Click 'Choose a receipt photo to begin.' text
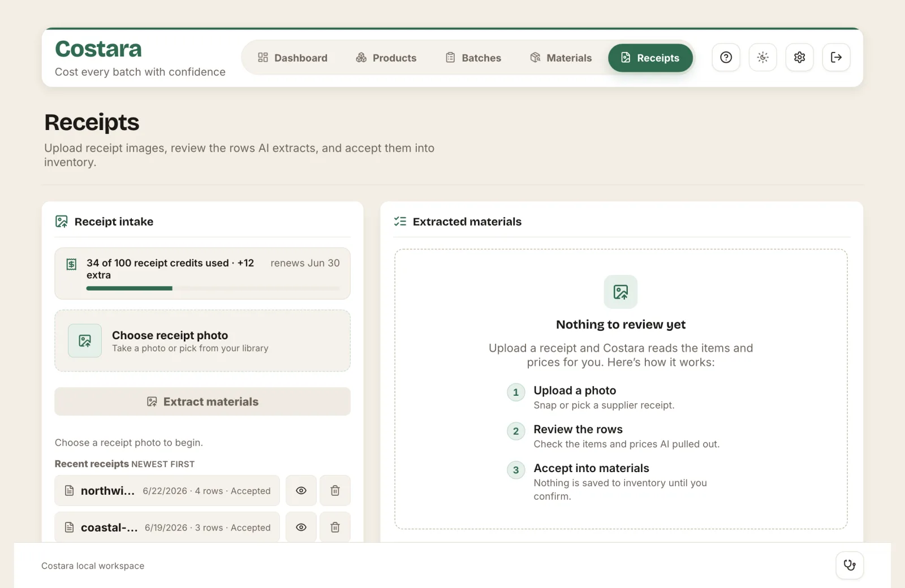The image size is (905, 588). 129,443
